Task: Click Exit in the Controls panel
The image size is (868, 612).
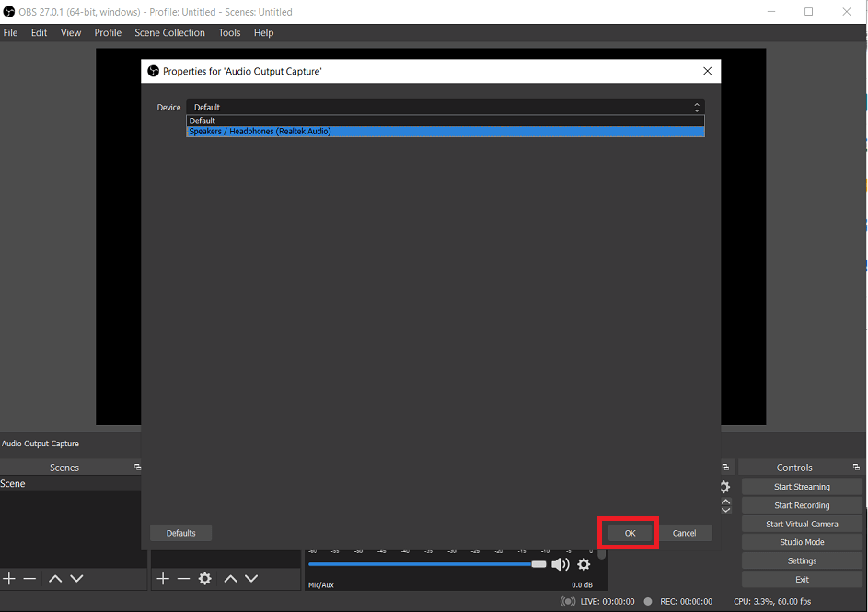Action: (x=802, y=580)
